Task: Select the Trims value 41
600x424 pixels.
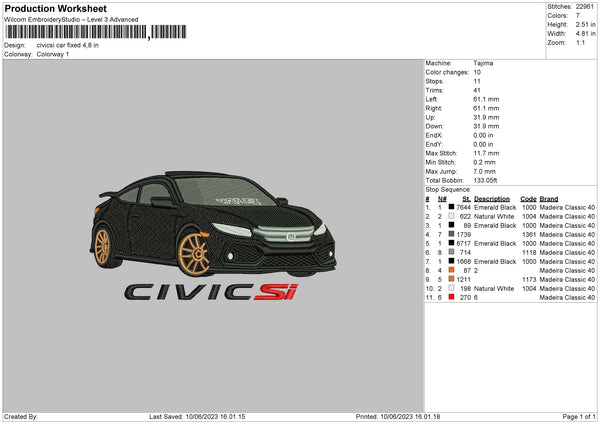Action: tap(477, 90)
